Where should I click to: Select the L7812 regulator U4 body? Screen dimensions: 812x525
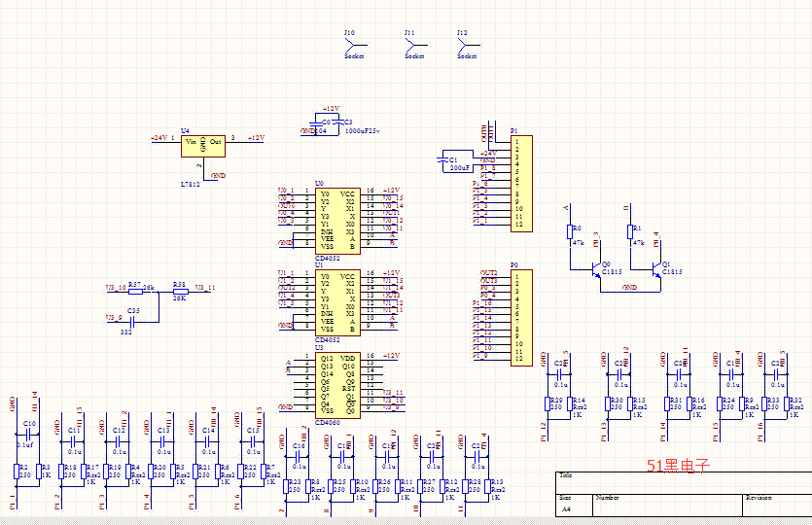(203, 146)
